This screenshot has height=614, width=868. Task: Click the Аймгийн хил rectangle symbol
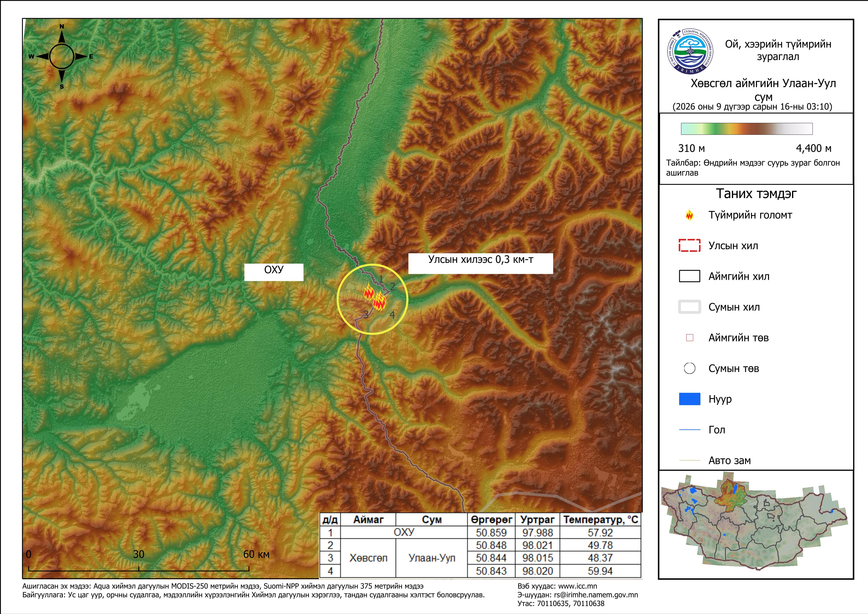pyautogui.click(x=690, y=276)
